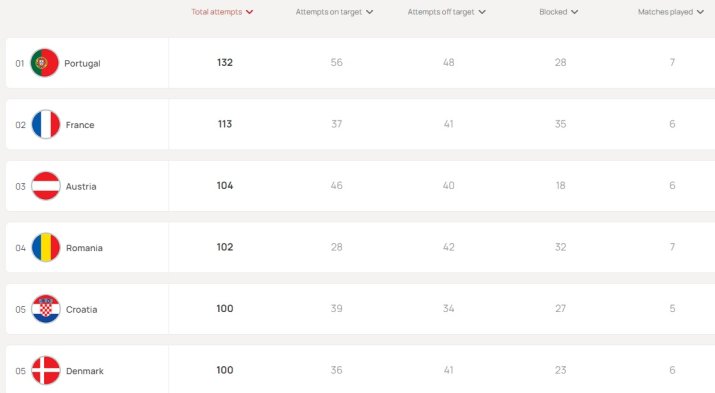Click the Romania flag icon
Viewport: 715px width, 393px height.
[46, 248]
